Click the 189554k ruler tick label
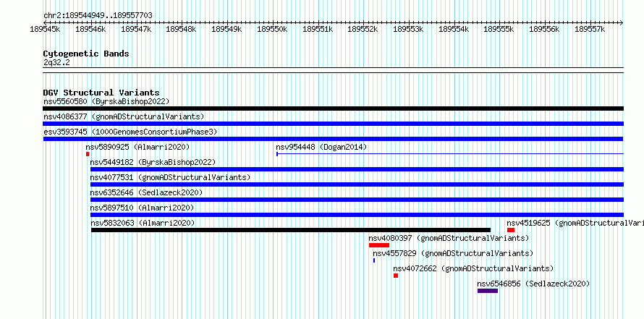 point(454,29)
